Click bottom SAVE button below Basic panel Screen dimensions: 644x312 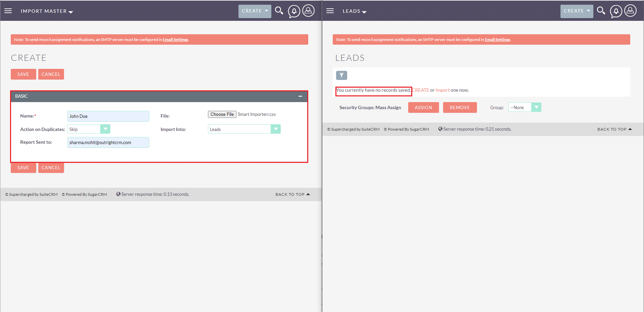pyautogui.click(x=23, y=168)
